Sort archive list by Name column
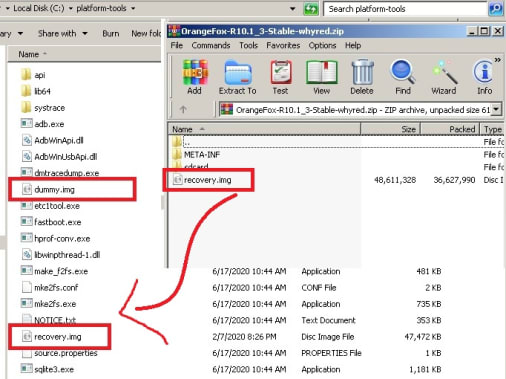The height and width of the screenshot is (379, 506). click(265, 129)
